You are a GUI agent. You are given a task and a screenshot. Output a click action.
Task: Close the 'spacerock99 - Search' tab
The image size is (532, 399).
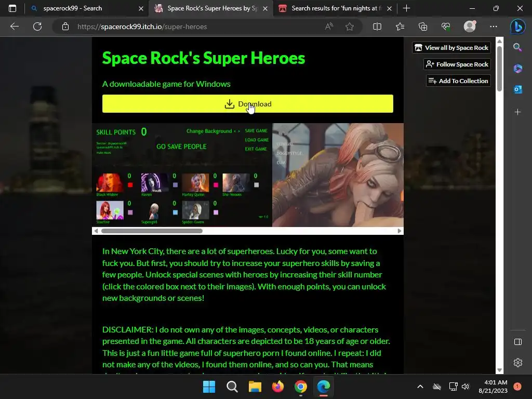[141, 8]
